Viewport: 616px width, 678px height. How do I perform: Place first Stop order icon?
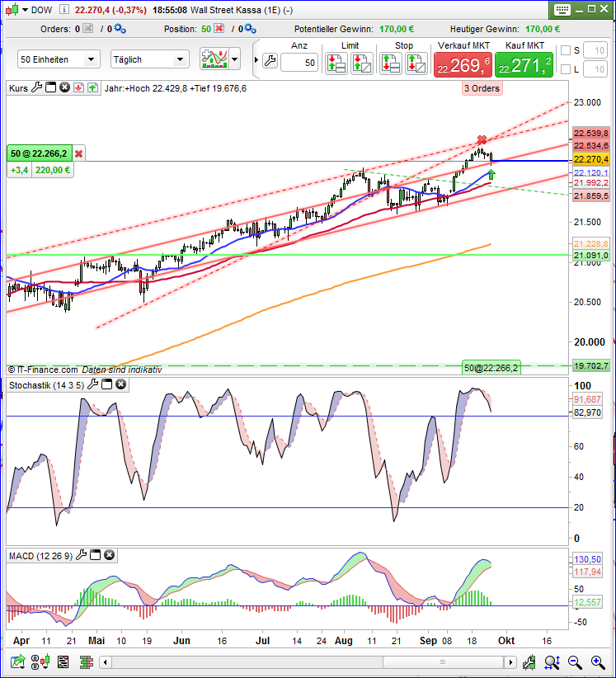click(x=391, y=64)
